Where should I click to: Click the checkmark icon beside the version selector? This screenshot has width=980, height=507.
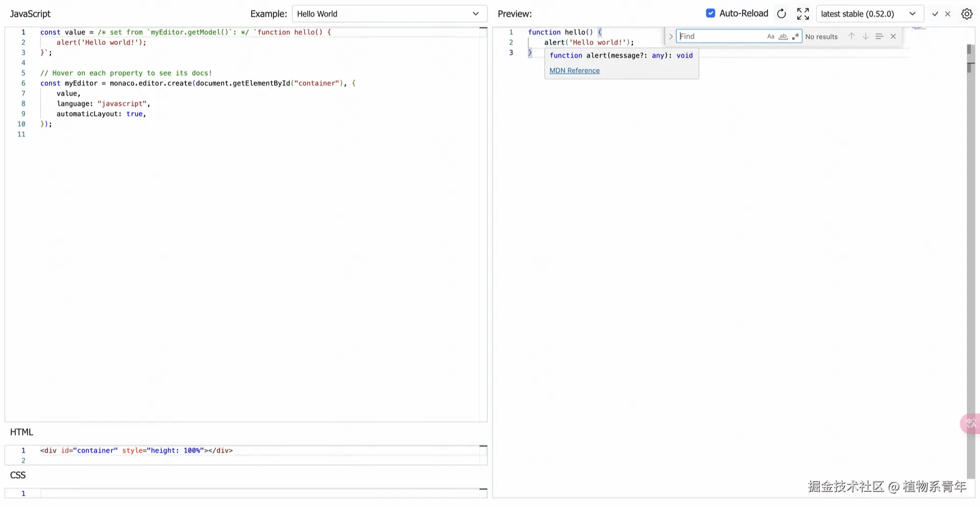(x=935, y=14)
